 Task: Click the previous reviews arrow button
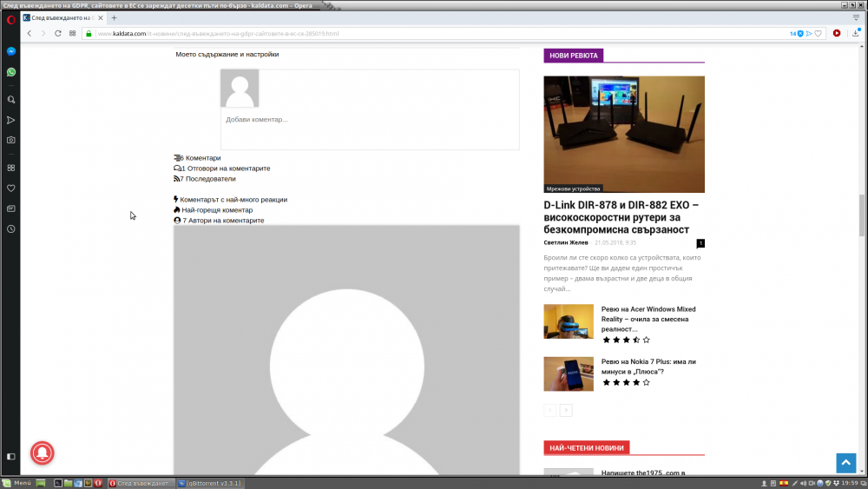click(x=549, y=410)
